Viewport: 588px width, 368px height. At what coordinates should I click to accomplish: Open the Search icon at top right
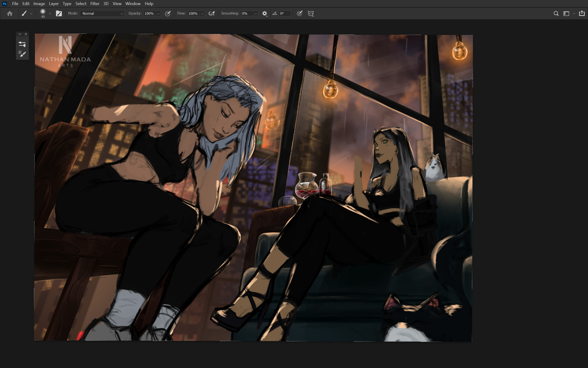(556, 13)
